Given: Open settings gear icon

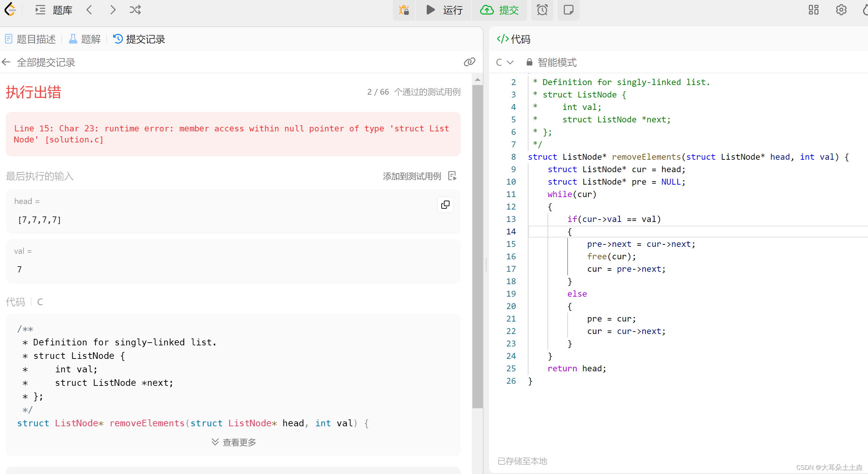Looking at the screenshot, I should click(841, 10).
